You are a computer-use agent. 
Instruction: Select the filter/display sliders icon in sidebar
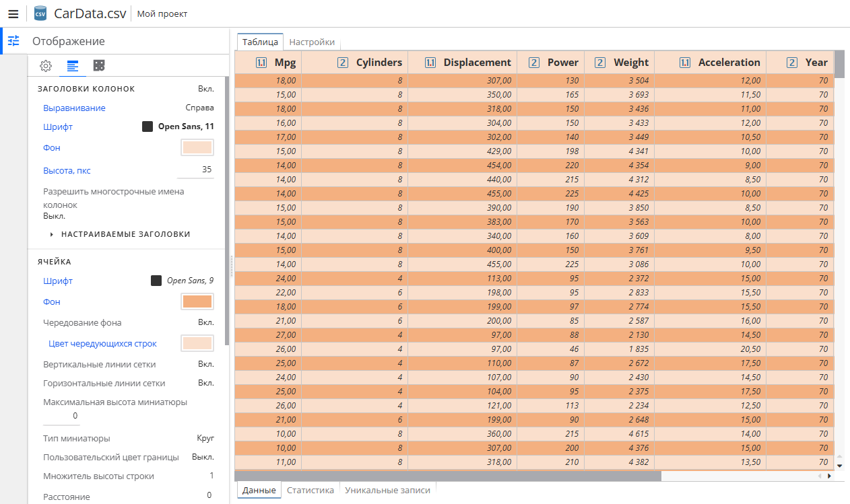coord(13,41)
